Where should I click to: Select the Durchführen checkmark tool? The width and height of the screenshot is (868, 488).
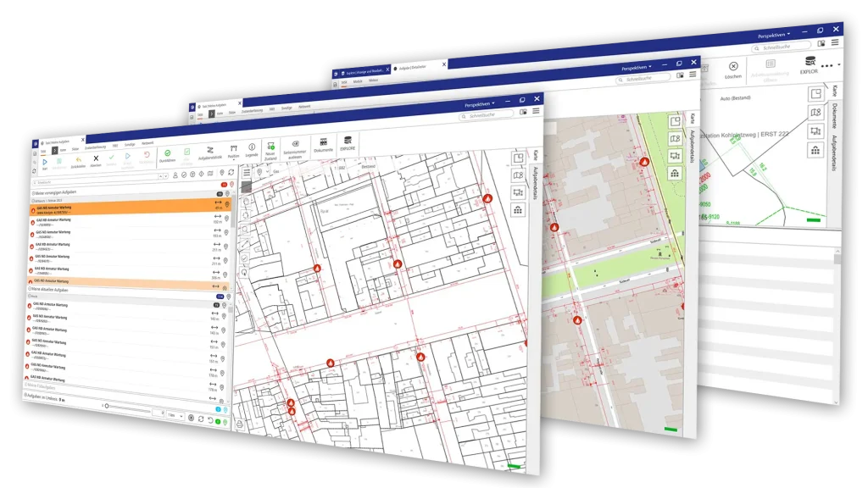click(167, 152)
